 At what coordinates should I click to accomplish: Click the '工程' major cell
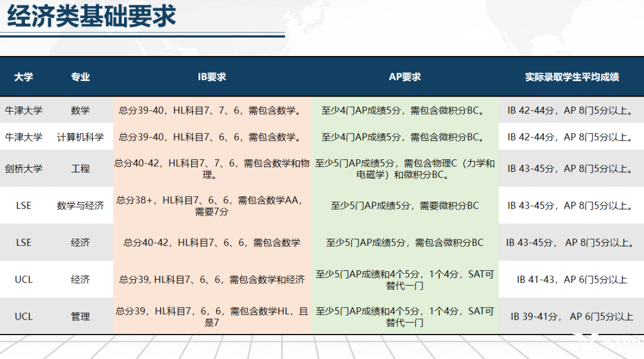point(80,168)
